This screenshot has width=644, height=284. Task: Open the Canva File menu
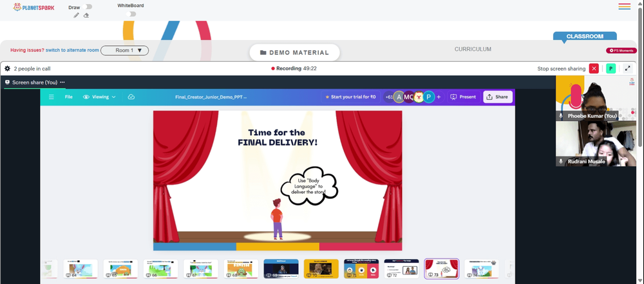tap(69, 97)
